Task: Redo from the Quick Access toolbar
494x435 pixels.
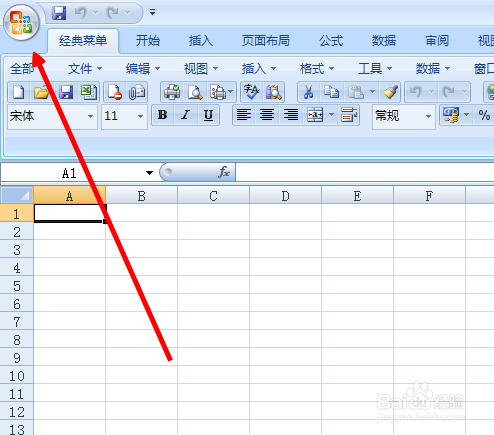Action: (113, 13)
